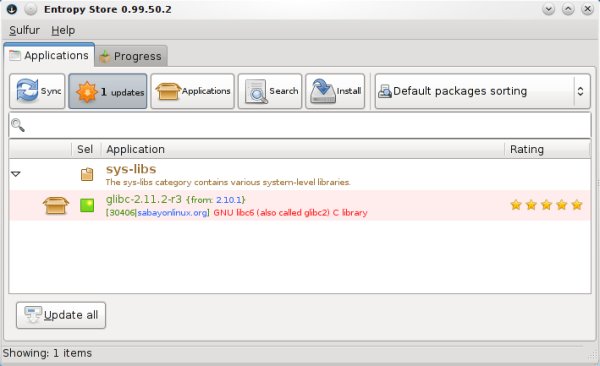Click the round pin button in title bar
Screen dimensions: 600x366
[31, 9]
